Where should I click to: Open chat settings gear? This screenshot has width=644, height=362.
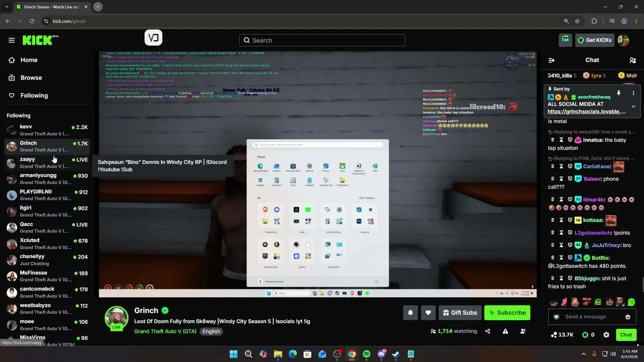606,335
